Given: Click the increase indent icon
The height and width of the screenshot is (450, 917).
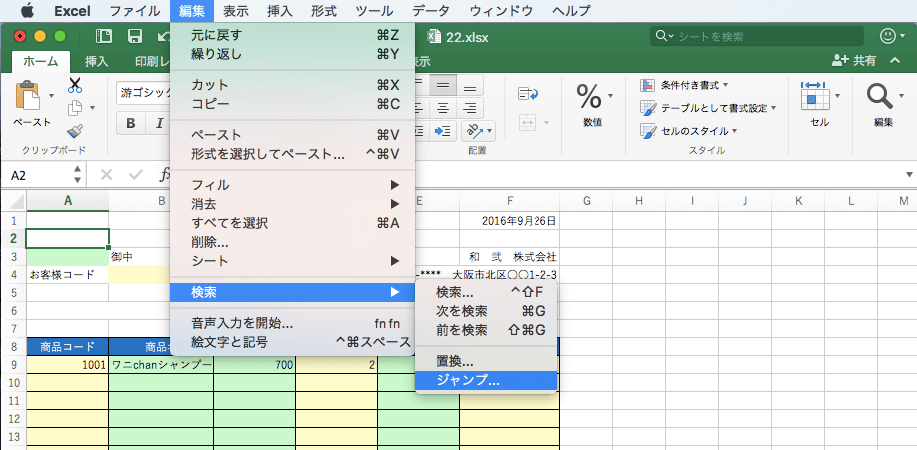Looking at the screenshot, I should point(442,131).
